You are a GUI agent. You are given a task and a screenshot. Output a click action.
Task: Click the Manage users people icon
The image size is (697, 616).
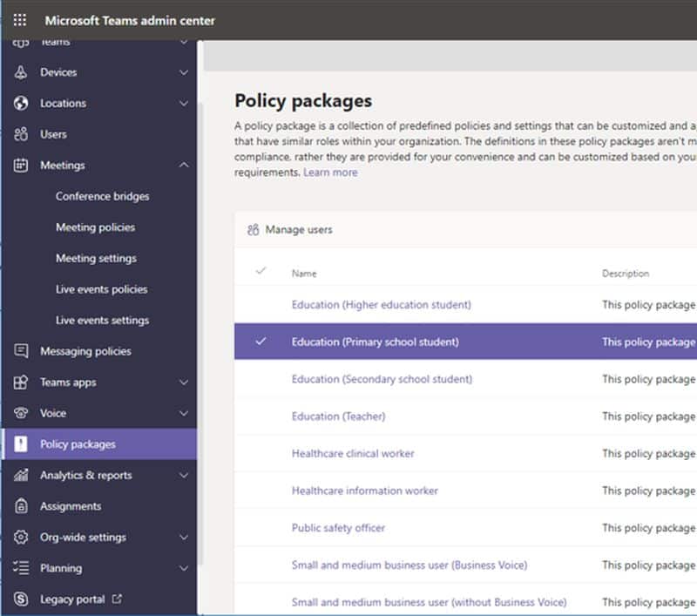point(253,230)
